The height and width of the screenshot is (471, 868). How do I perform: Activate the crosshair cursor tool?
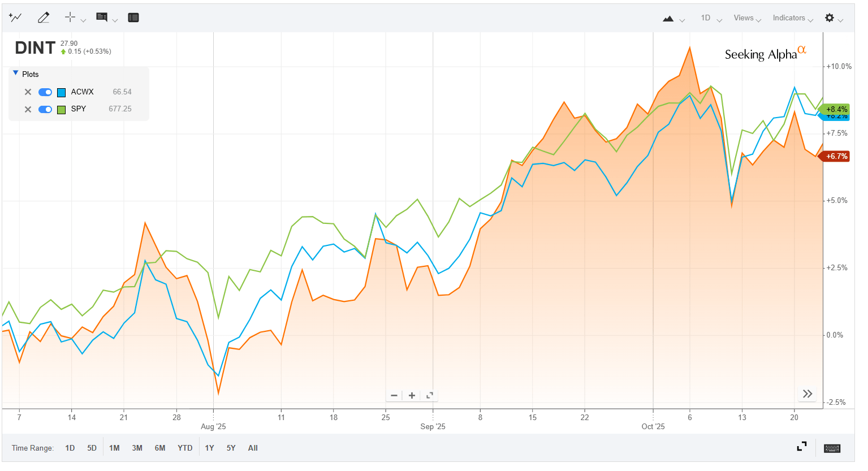point(70,18)
